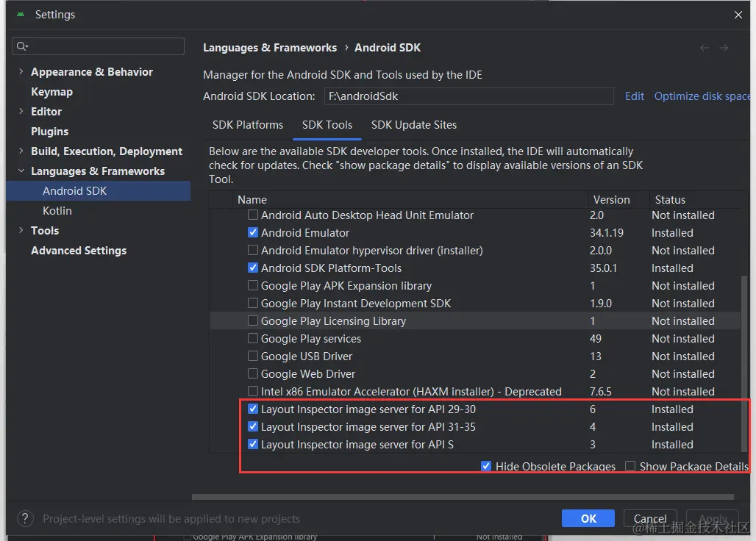This screenshot has height=541, width=756.
Task: Uncheck Layout Inspector image server API 29-30
Action: [253, 409]
